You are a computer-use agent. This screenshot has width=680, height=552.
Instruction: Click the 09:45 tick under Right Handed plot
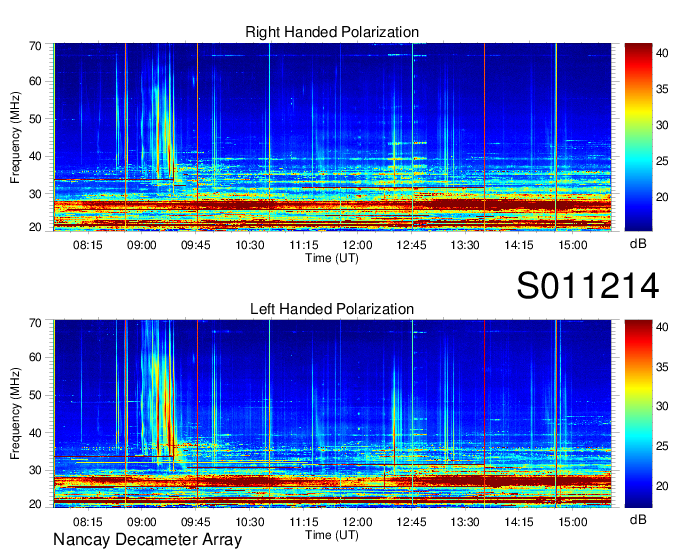(x=196, y=245)
